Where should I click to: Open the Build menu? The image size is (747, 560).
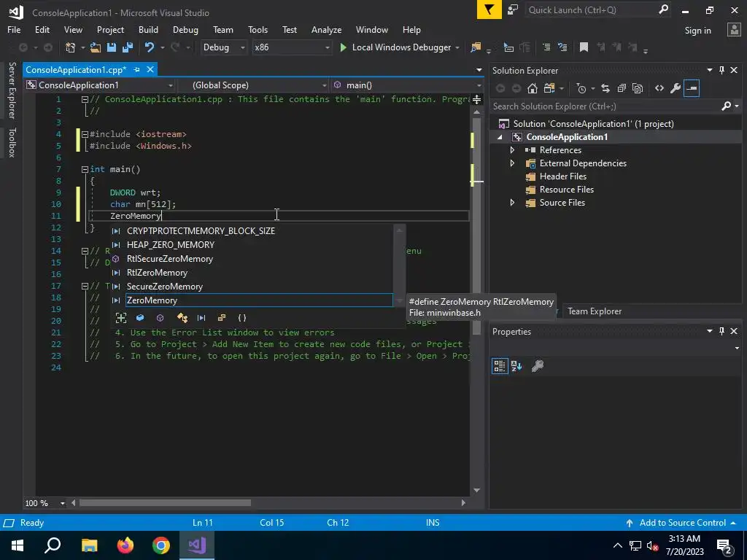pyautogui.click(x=148, y=29)
